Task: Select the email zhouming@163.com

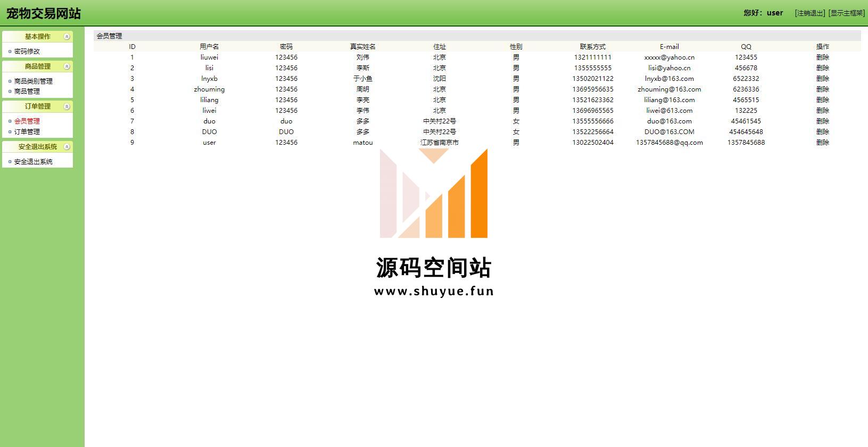Action: tap(669, 89)
